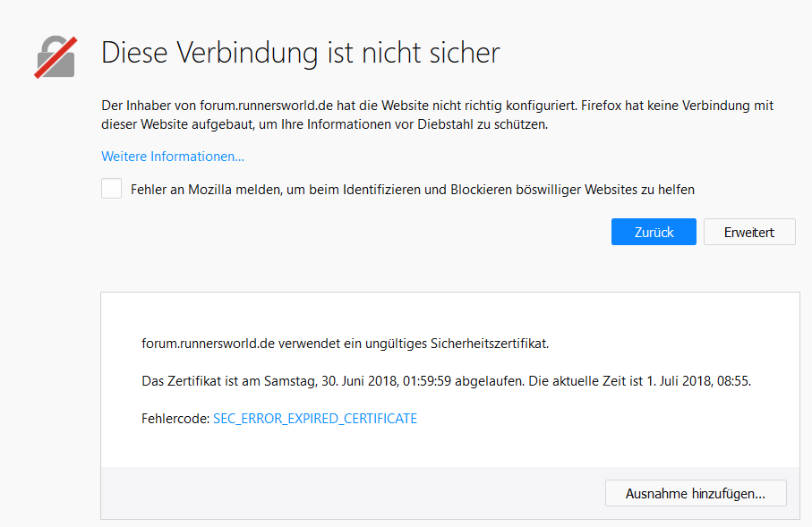Click 'forum.runnersworld.de' in the certificate details panel
This screenshot has width=812, height=527.
click(x=209, y=344)
